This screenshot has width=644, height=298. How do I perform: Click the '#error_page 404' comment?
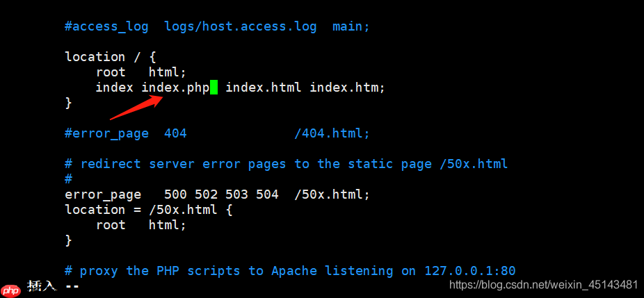(126, 133)
